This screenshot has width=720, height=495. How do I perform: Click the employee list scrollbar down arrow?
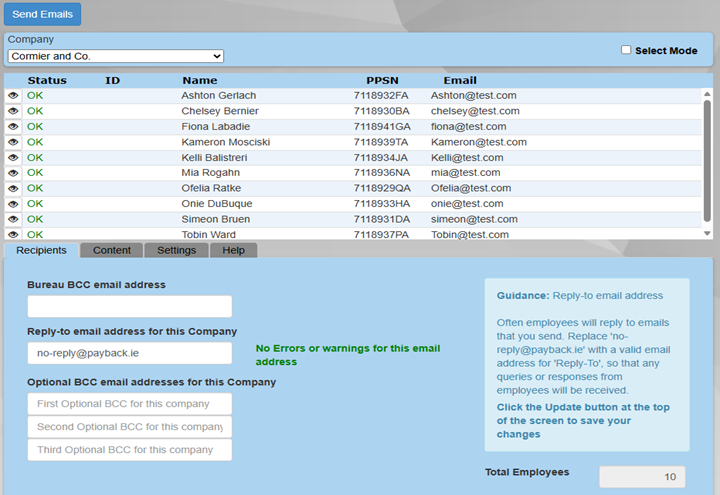708,233
